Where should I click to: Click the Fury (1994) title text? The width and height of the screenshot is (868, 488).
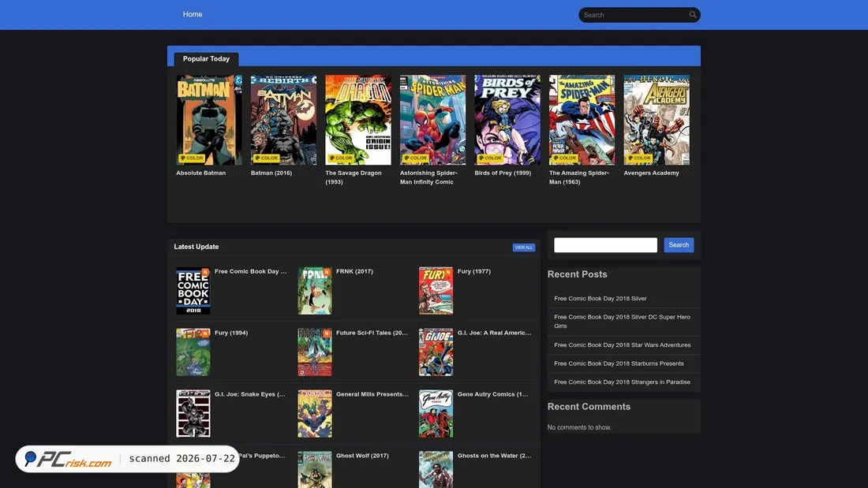click(231, 333)
